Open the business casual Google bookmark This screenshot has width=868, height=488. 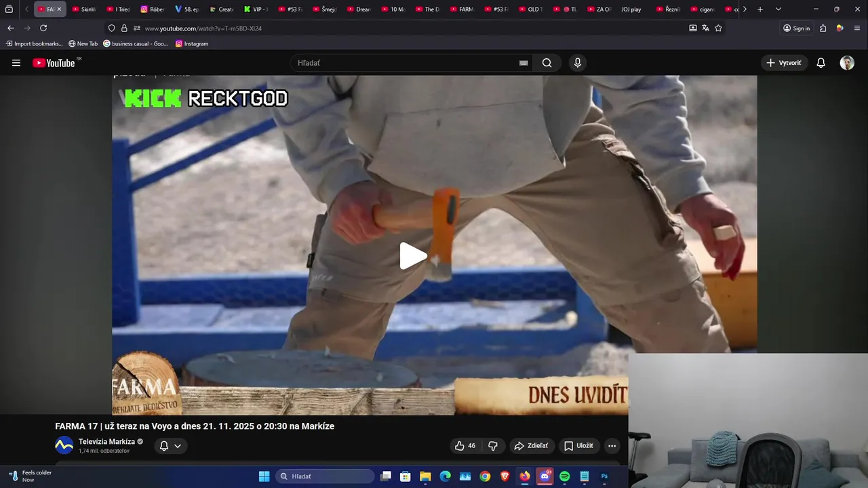(136, 43)
